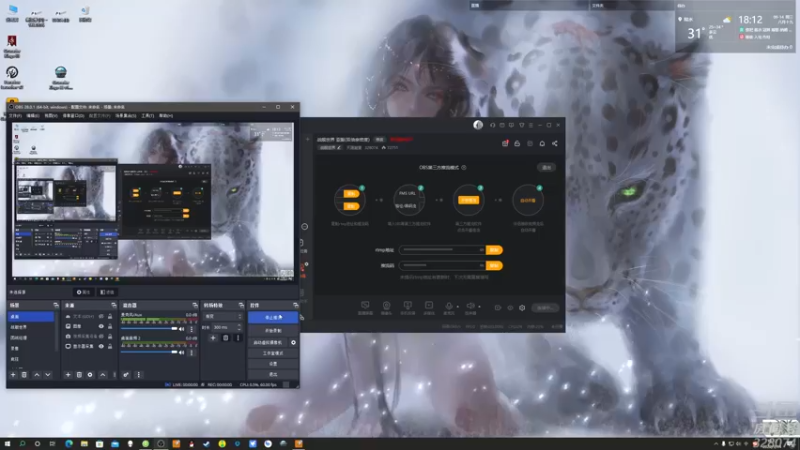Toggle visibility of the image source
This screenshot has height=450, width=800.
pyautogui.click(x=101, y=326)
